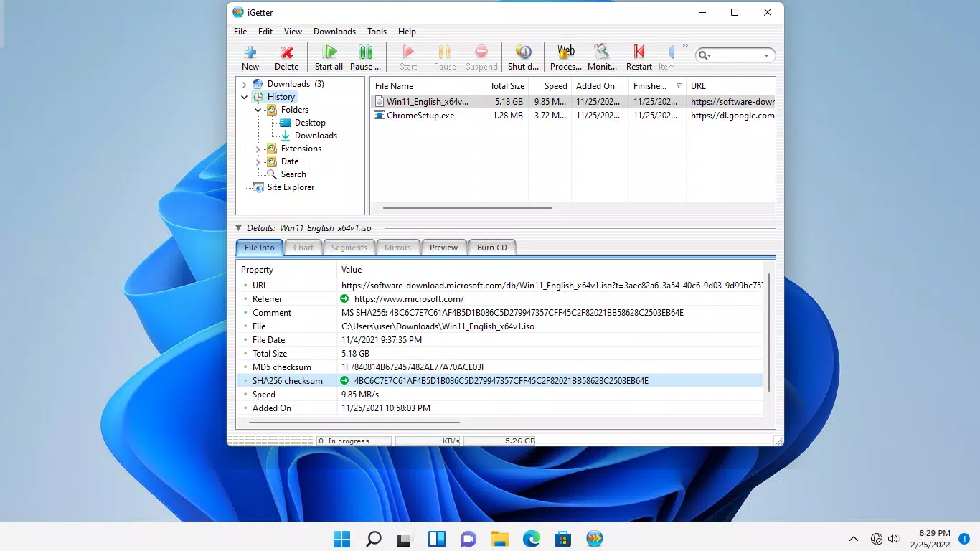Select the MD5 checksum property row
The image size is (980, 551).
(499, 367)
